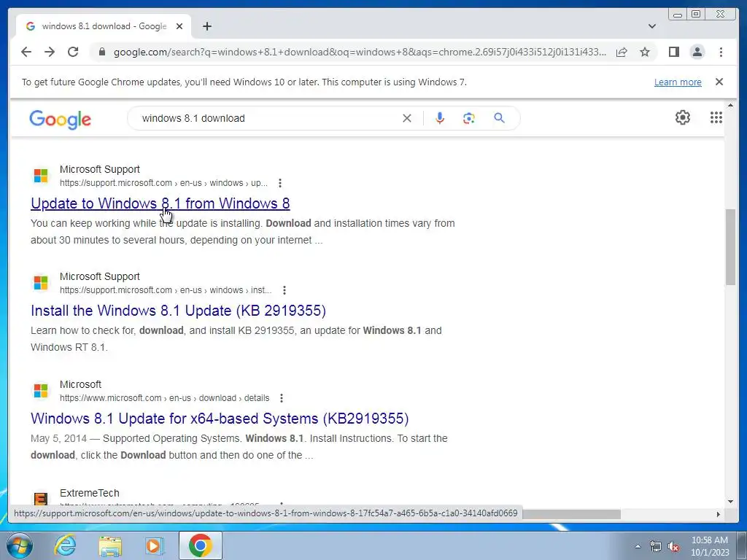Open the Windows Start menu
Screen dimensions: 747x560
20,545
